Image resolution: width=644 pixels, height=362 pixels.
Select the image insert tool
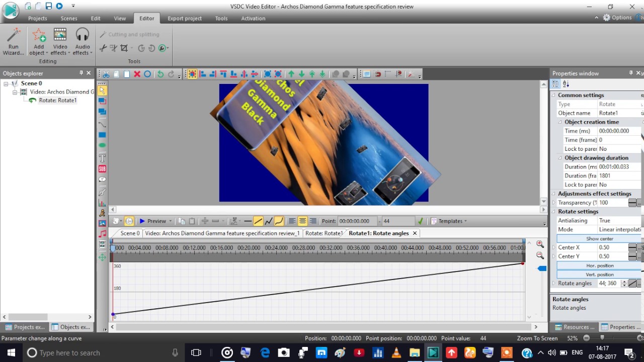102,223
